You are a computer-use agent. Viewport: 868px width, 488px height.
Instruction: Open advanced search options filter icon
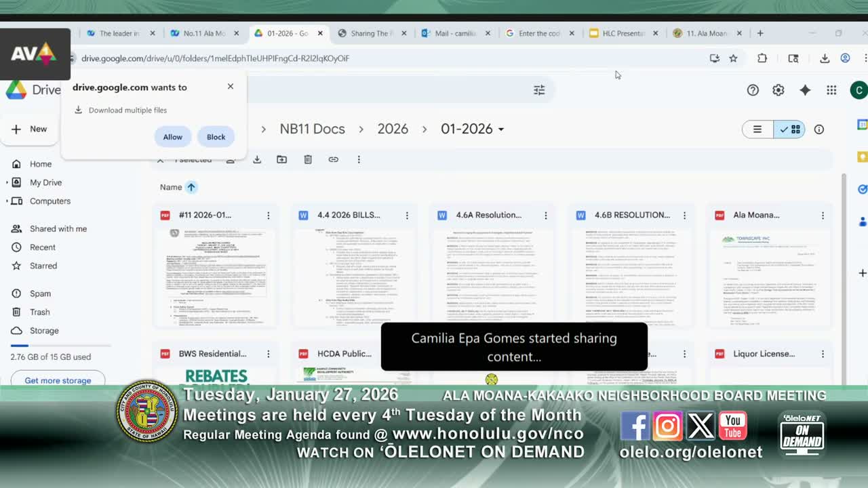[539, 90]
